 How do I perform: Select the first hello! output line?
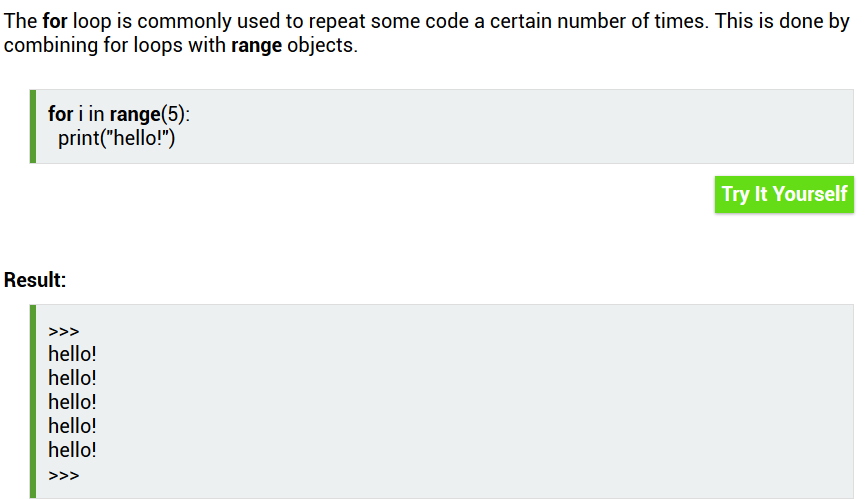click(72, 354)
